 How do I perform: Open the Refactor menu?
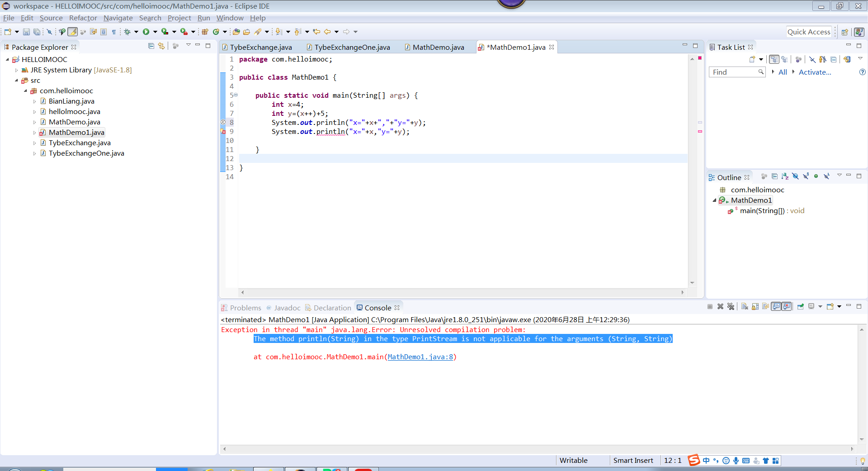click(x=83, y=18)
